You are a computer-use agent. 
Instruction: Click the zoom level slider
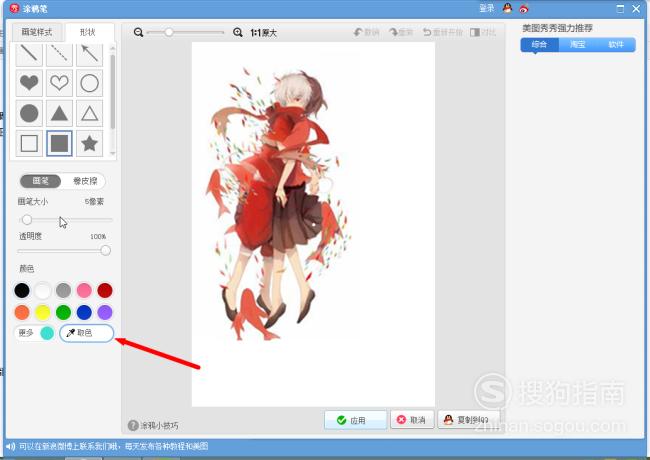pyautogui.click(x=185, y=32)
